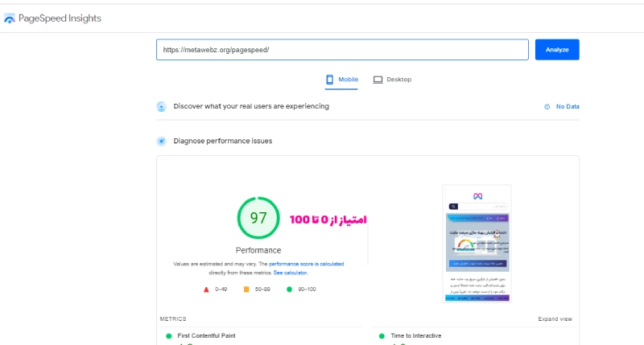644x345 pixels.
Task: Click the Desktop monitor icon
Action: point(378,80)
